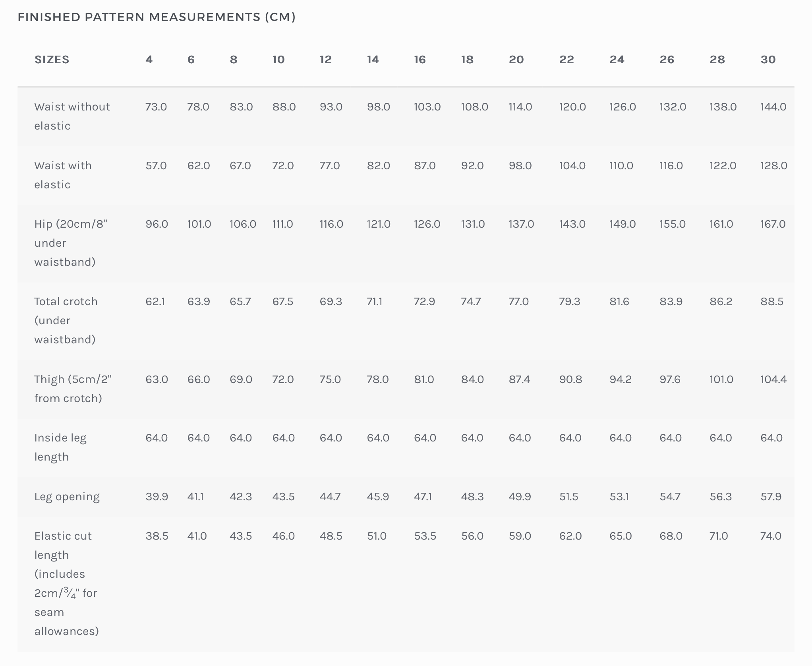Select the size 30 column header
The height and width of the screenshot is (666, 812).
[768, 60]
